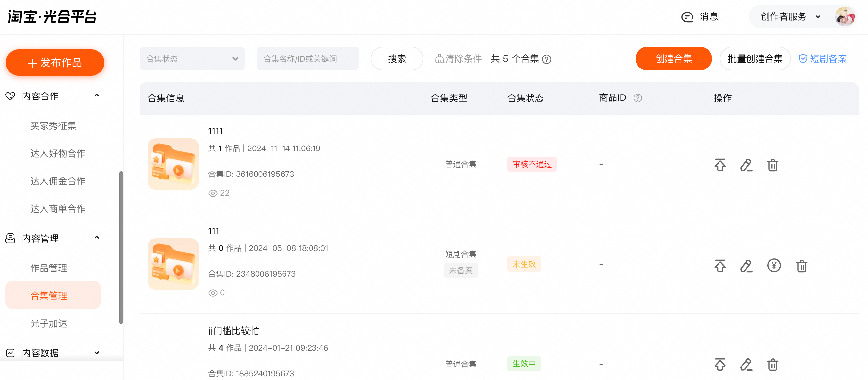Viewport: 868px width, 380px height.
Task: Collapse the 内容管理 section chevron
Action: point(97,238)
